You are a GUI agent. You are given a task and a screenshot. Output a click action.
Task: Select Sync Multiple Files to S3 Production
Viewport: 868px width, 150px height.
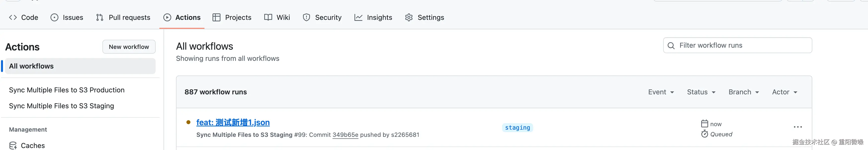(67, 90)
